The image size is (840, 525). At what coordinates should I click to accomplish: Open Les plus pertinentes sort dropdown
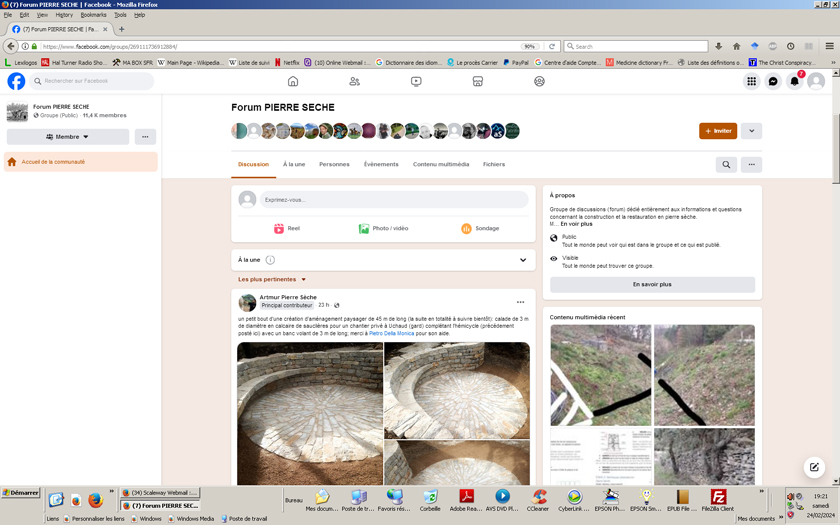272,279
